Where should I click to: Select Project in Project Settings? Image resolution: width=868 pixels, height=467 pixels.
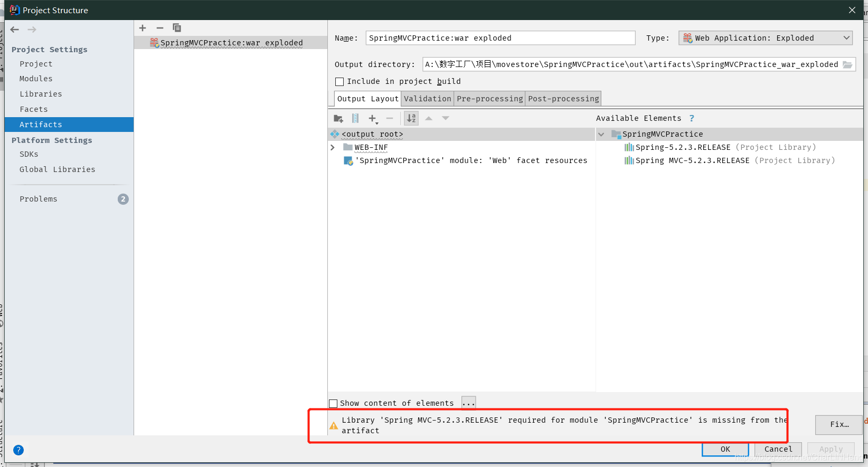(x=36, y=64)
